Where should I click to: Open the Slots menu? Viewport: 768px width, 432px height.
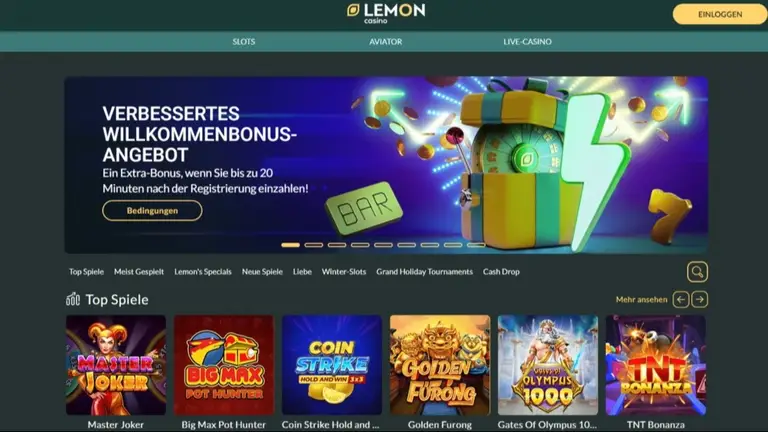pyautogui.click(x=243, y=42)
